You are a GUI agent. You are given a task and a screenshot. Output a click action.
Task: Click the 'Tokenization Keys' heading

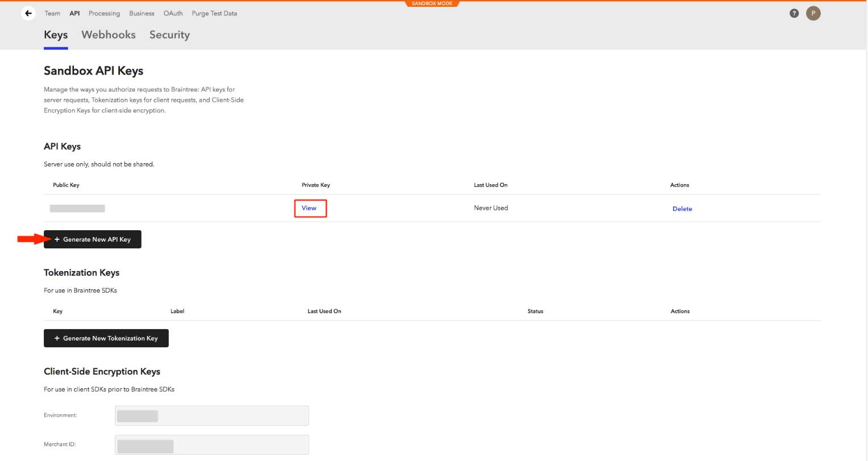click(82, 273)
